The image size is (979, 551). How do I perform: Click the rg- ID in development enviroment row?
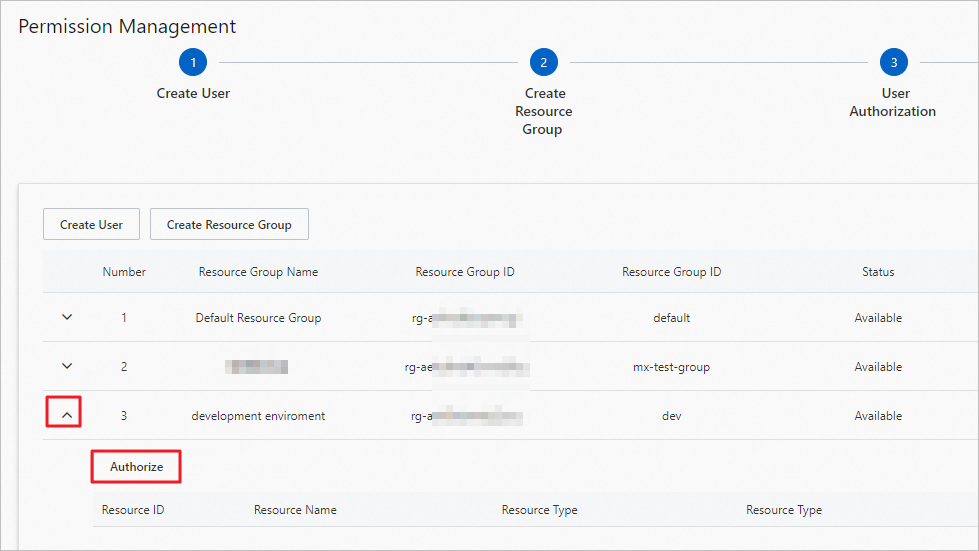click(x=466, y=416)
